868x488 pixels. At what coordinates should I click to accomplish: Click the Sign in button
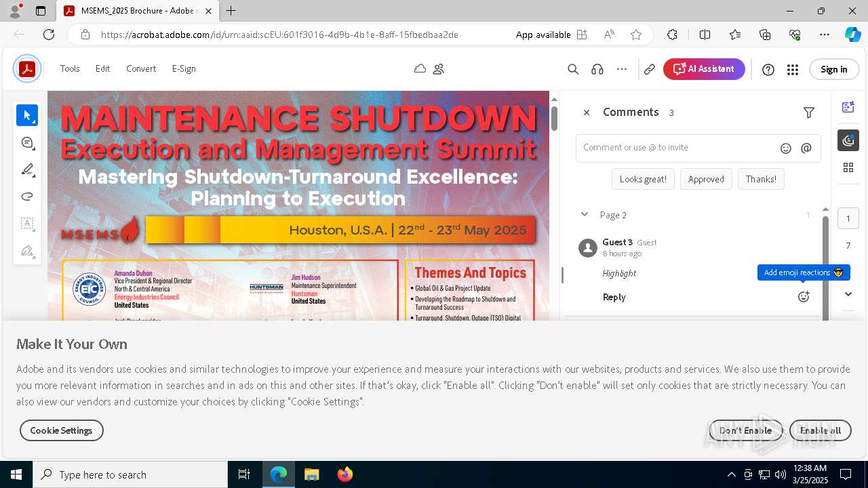pos(833,69)
